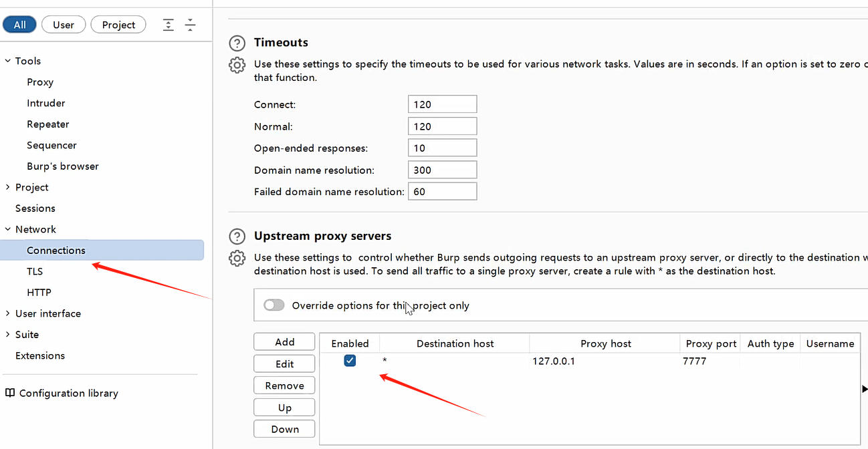This screenshot has height=449, width=868.
Task: Click Edit upstream proxy button
Action: tap(284, 363)
